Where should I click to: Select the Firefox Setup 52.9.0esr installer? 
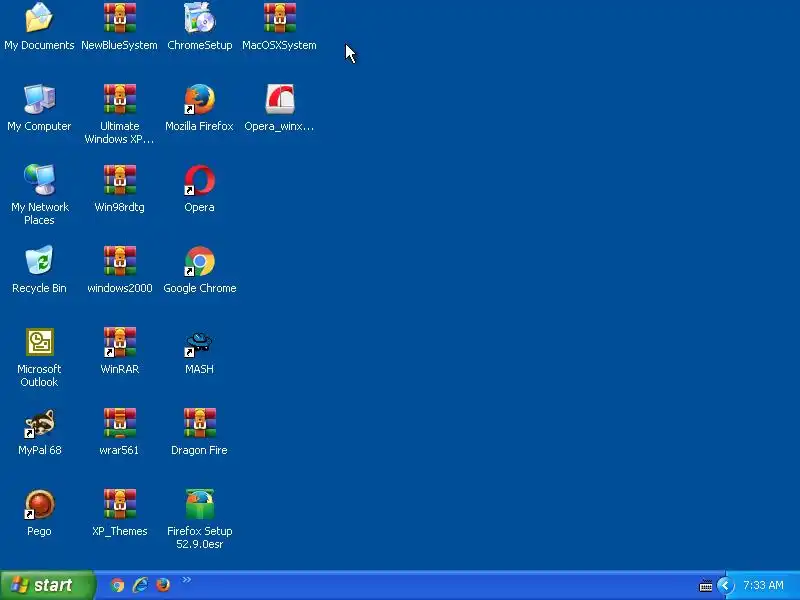pos(199,504)
